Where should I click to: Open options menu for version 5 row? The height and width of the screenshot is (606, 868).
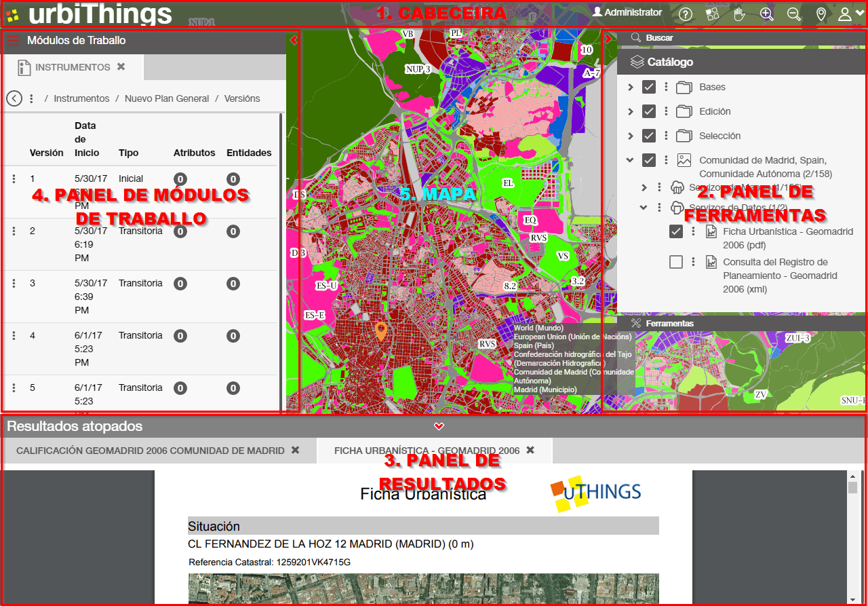(x=14, y=388)
